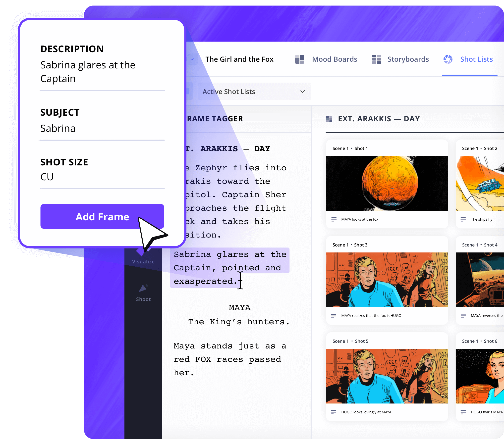Click the Scene 1 • Shot 6 label

480,341
